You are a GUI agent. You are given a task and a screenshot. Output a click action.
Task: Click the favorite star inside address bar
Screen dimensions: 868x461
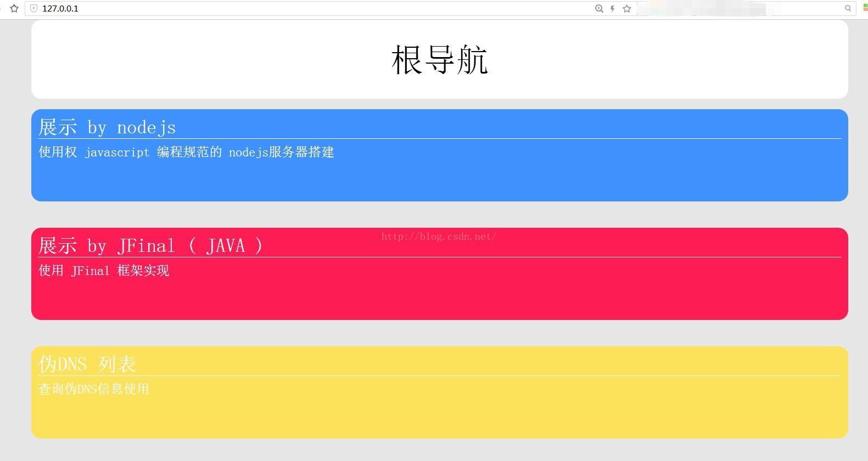coord(627,8)
